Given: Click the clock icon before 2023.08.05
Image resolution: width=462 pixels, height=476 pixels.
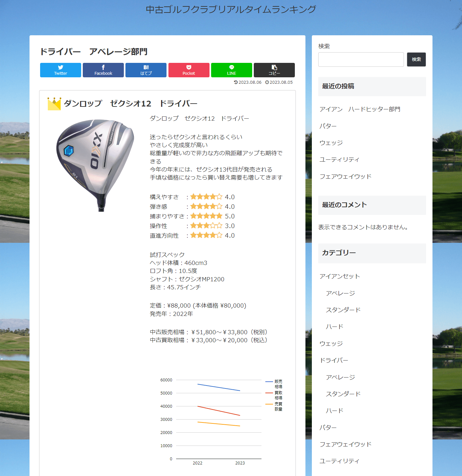Looking at the screenshot, I should point(267,82).
